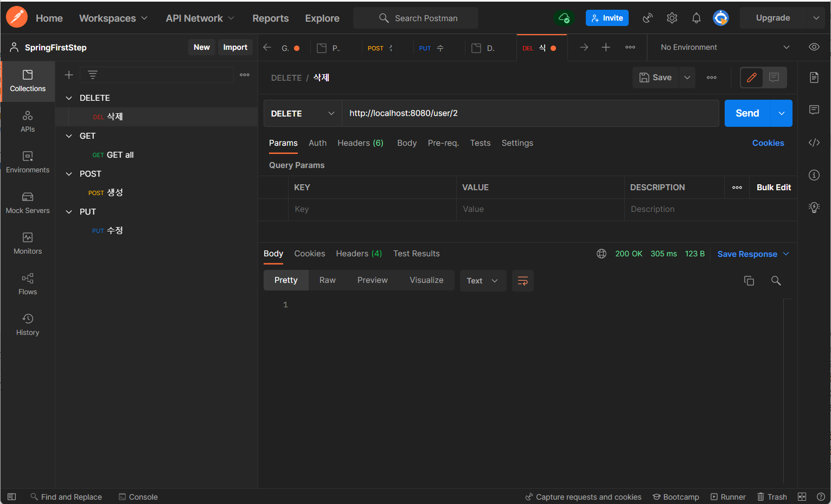Click the Postman logo icon

coord(17,17)
